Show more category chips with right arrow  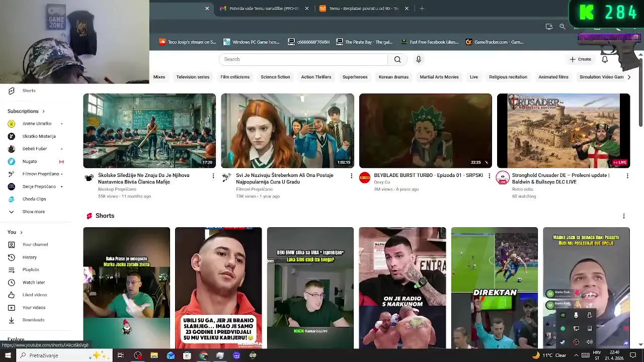628,77
